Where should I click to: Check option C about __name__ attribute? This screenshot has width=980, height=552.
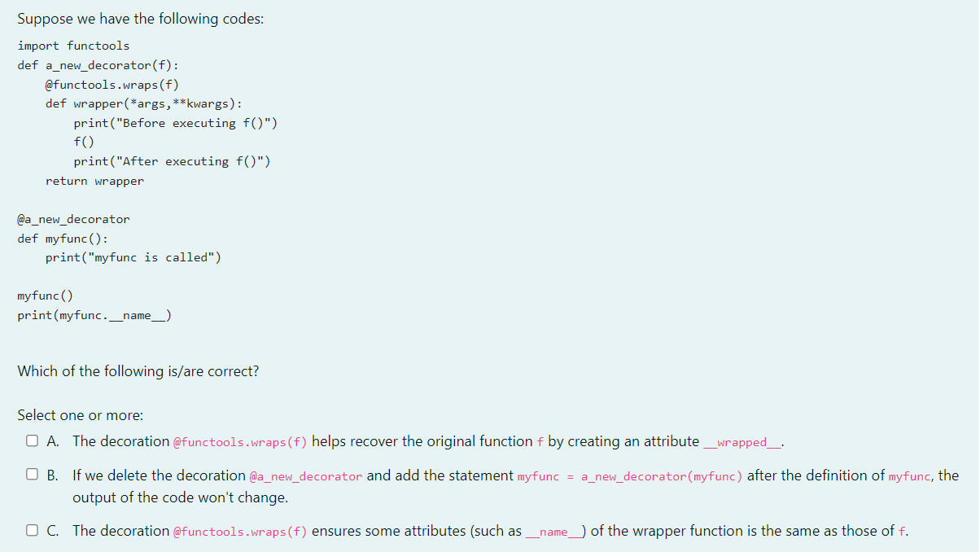(32, 528)
